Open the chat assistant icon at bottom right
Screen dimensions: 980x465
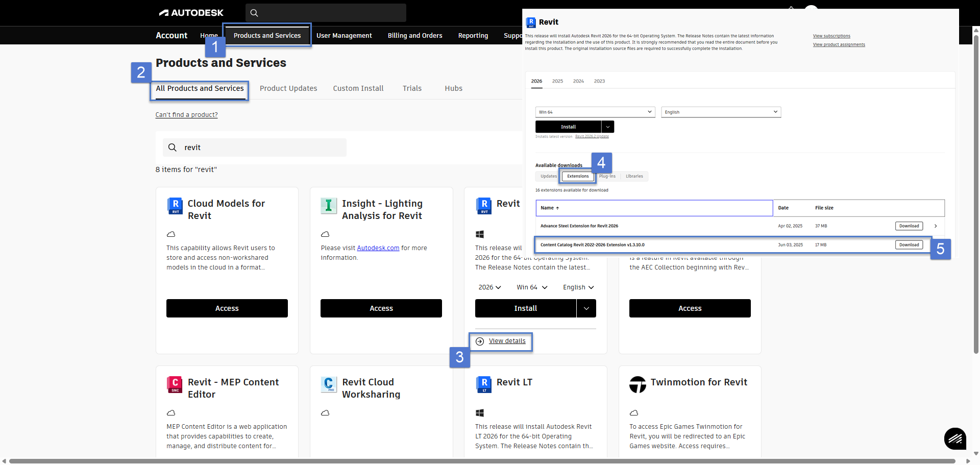pos(955,438)
